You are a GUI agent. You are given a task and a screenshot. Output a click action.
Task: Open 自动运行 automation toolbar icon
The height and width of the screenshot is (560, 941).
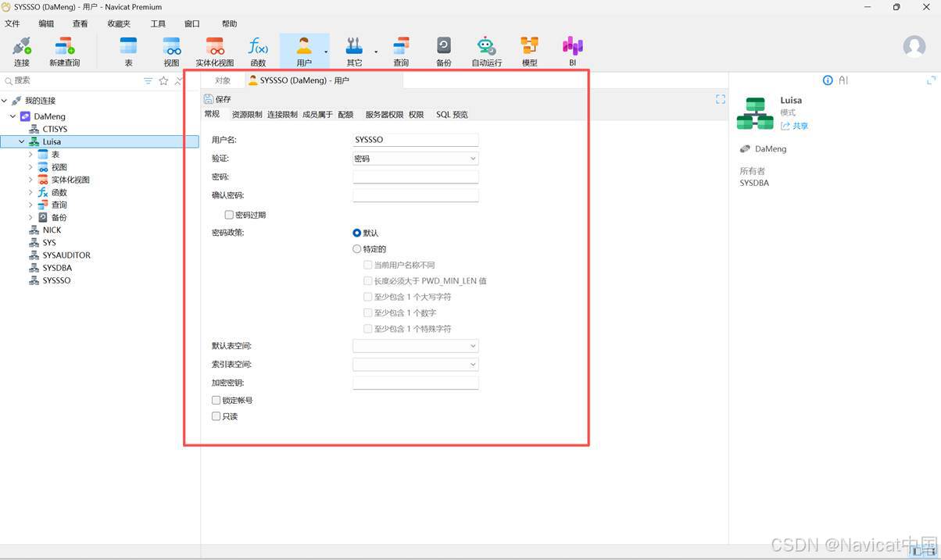pos(486,52)
